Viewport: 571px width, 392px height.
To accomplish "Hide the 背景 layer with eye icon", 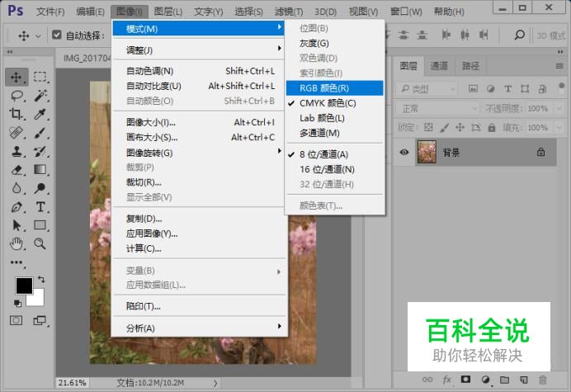I will 403,152.
